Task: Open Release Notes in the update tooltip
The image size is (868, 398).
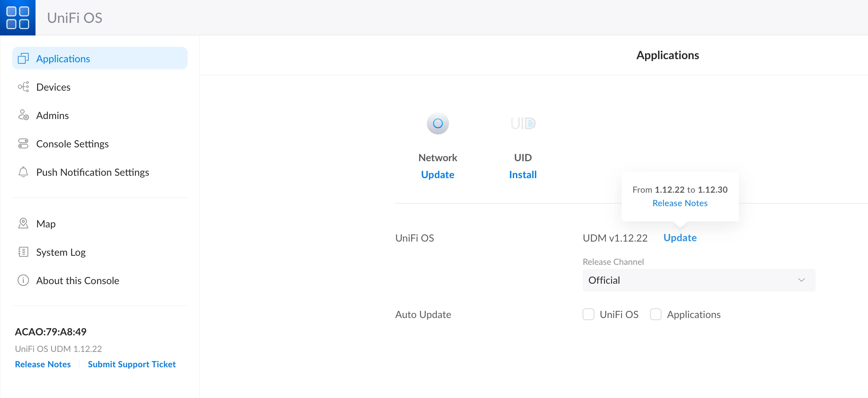Action: click(x=680, y=203)
